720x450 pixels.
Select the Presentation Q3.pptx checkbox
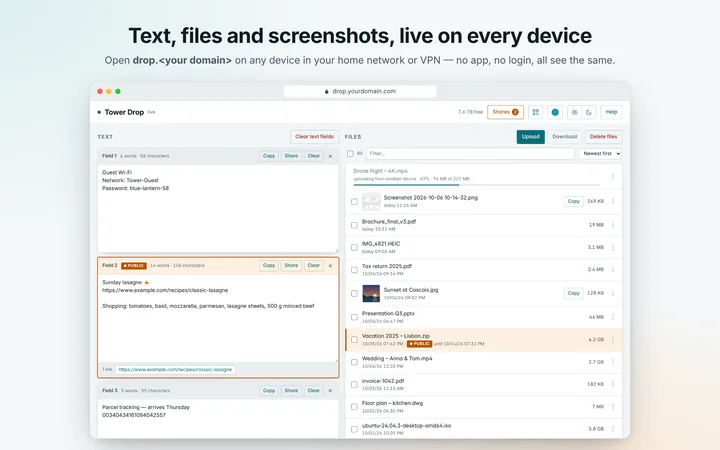click(354, 317)
